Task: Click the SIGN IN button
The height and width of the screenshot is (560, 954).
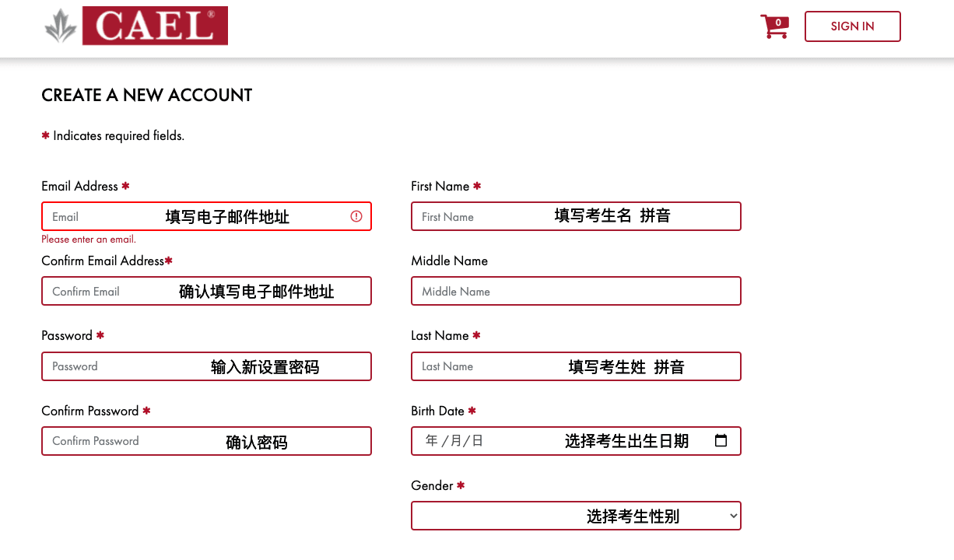Action: [852, 26]
